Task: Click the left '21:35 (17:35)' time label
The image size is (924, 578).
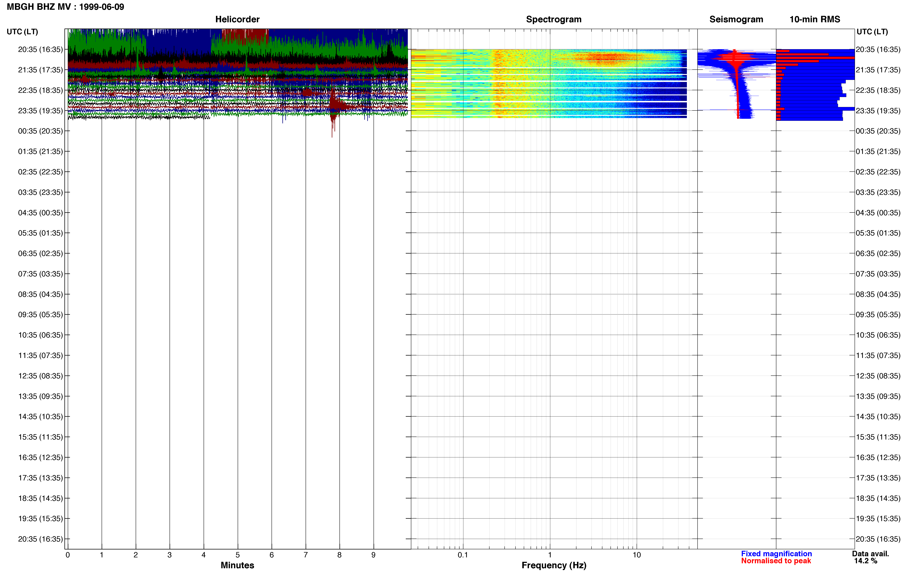Action: (41, 70)
